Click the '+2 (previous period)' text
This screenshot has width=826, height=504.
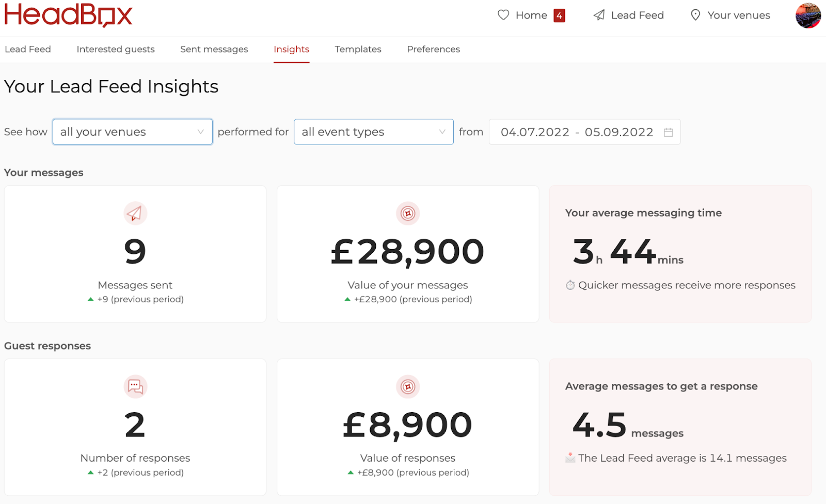point(140,473)
